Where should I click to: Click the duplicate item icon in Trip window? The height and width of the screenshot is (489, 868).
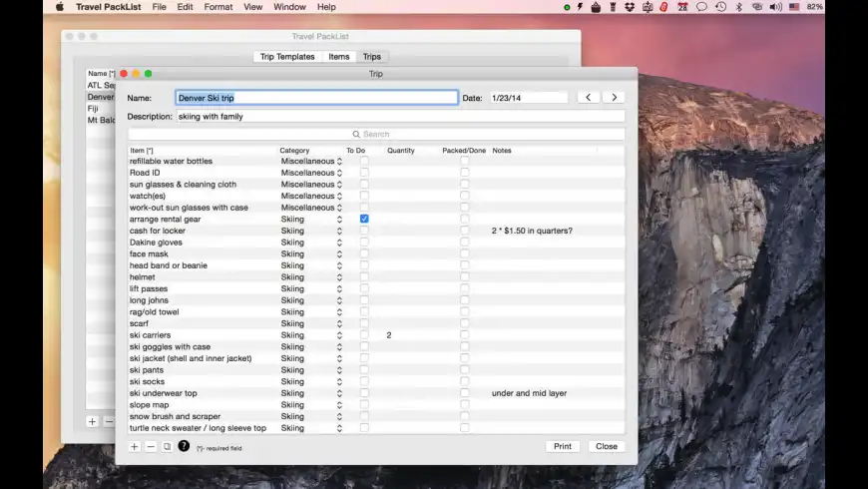[x=167, y=446]
